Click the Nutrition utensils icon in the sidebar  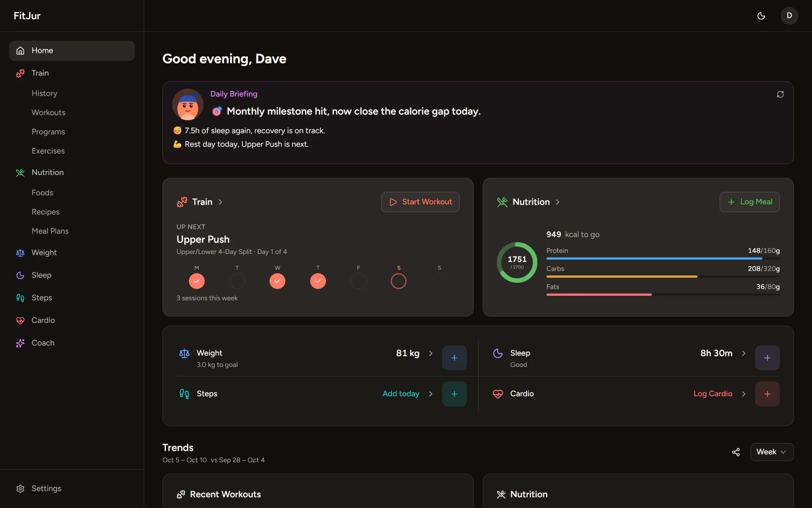pyautogui.click(x=20, y=172)
